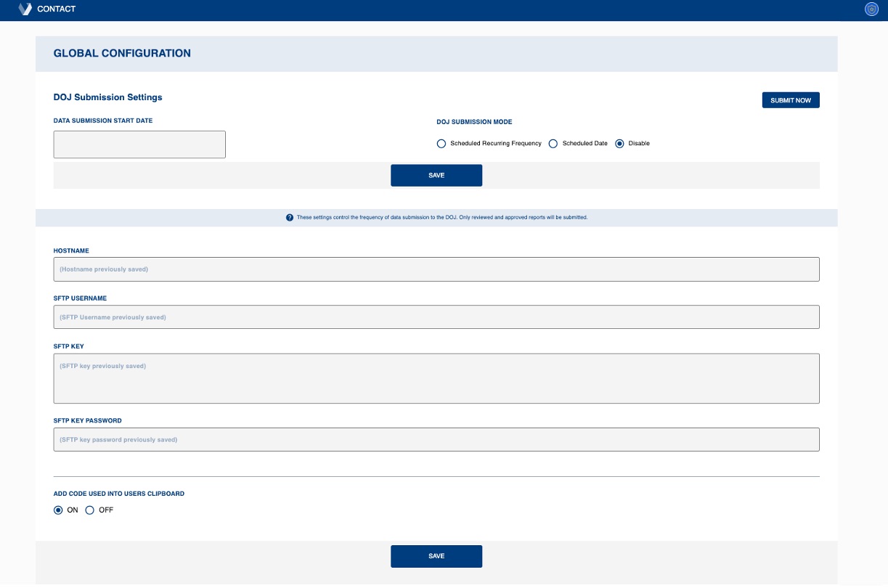This screenshot has width=888, height=588.
Task: Click the V logo in the navigation bar
Action: pos(26,9)
